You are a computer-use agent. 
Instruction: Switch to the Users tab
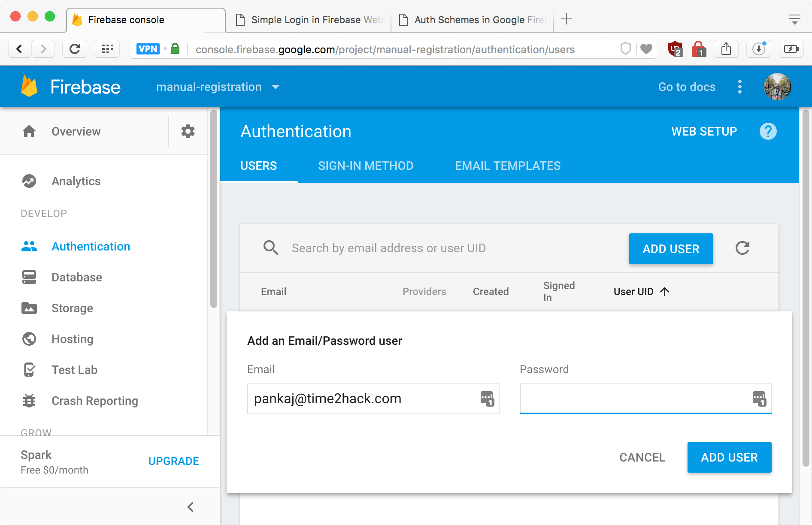click(258, 166)
